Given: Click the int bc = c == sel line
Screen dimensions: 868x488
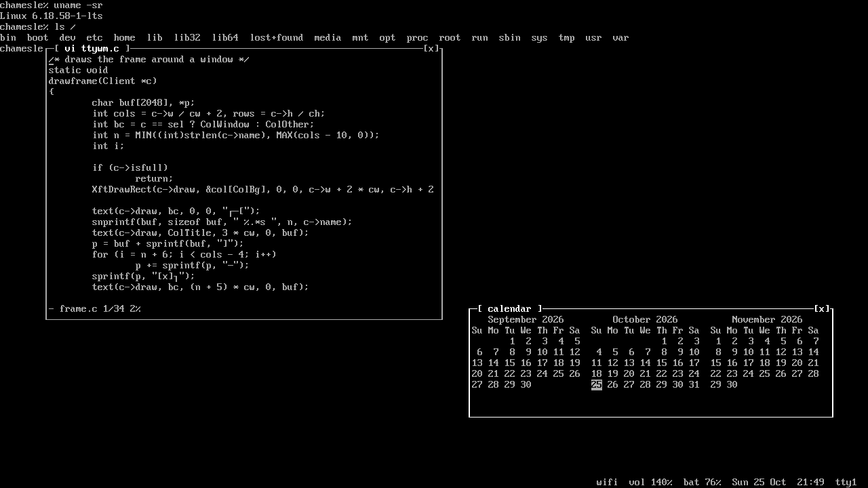Looking at the screenshot, I should tap(203, 125).
